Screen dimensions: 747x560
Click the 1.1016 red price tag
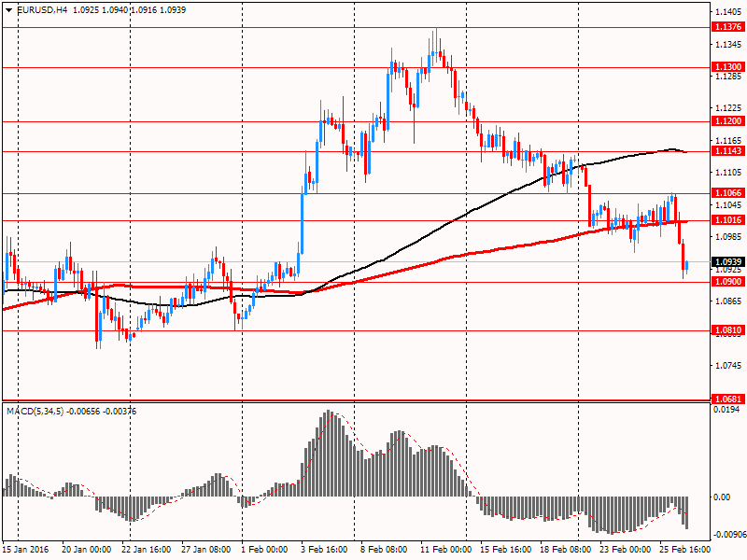(x=727, y=220)
